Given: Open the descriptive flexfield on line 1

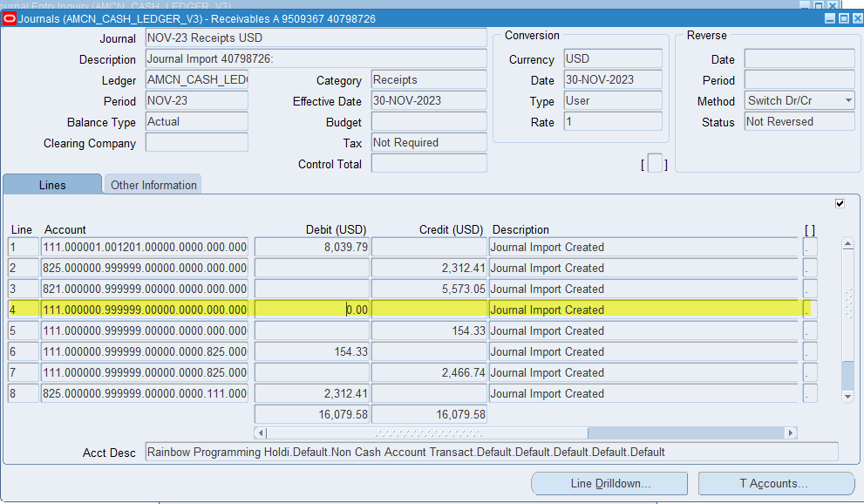Looking at the screenshot, I should [x=809, y=247].
